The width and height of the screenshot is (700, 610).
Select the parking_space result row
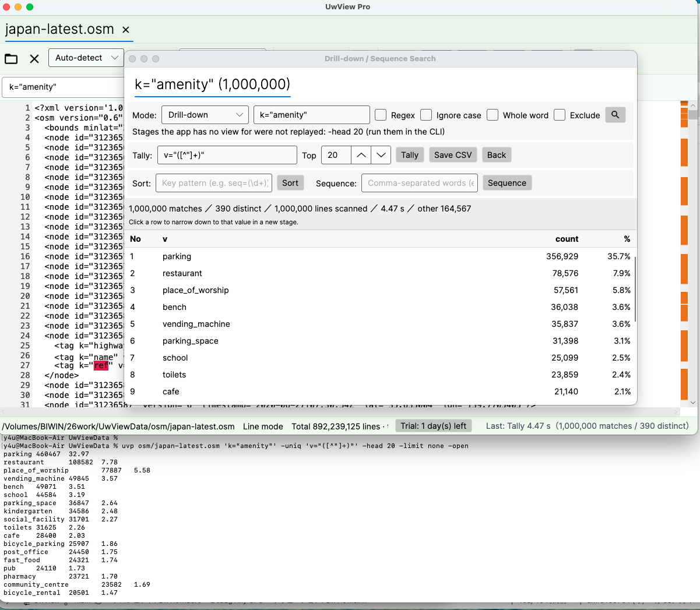click(x=381, y=341)
